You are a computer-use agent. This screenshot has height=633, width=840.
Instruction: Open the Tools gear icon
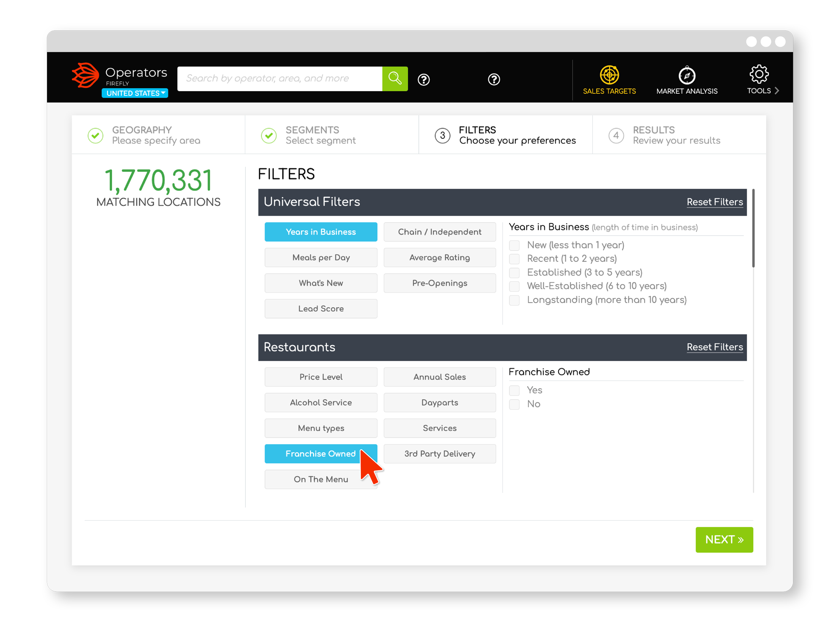[x=759, y=74]
